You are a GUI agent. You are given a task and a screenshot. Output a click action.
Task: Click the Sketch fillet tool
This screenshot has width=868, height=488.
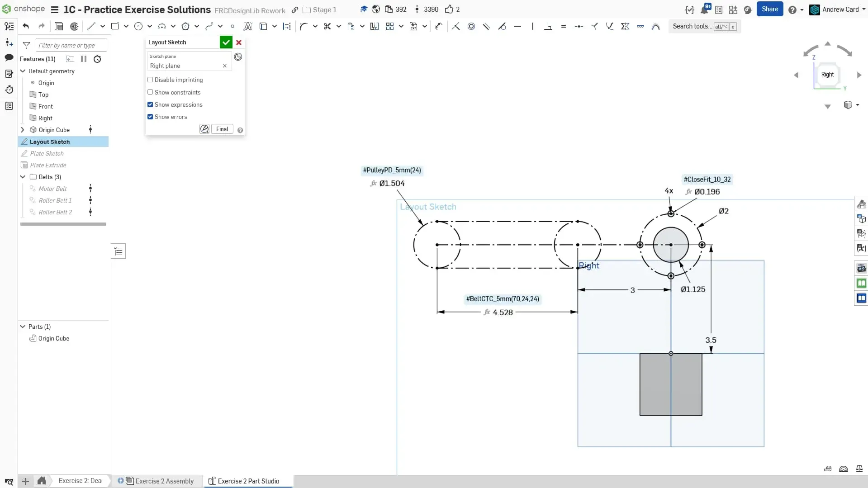tap(304, 26)
